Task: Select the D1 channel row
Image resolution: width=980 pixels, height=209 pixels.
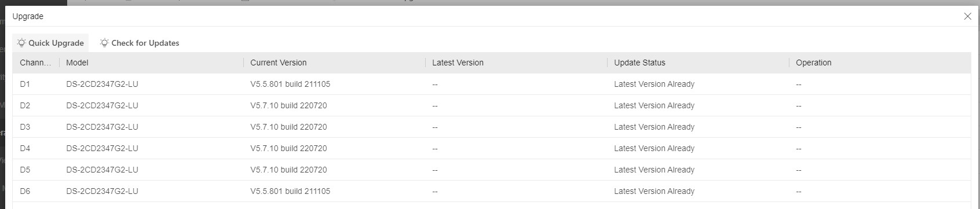Action: pos(492,84)
